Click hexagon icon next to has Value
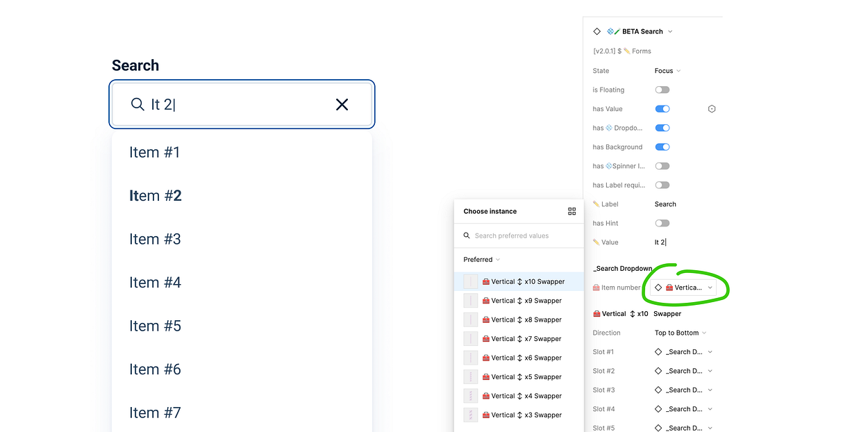 712,109
